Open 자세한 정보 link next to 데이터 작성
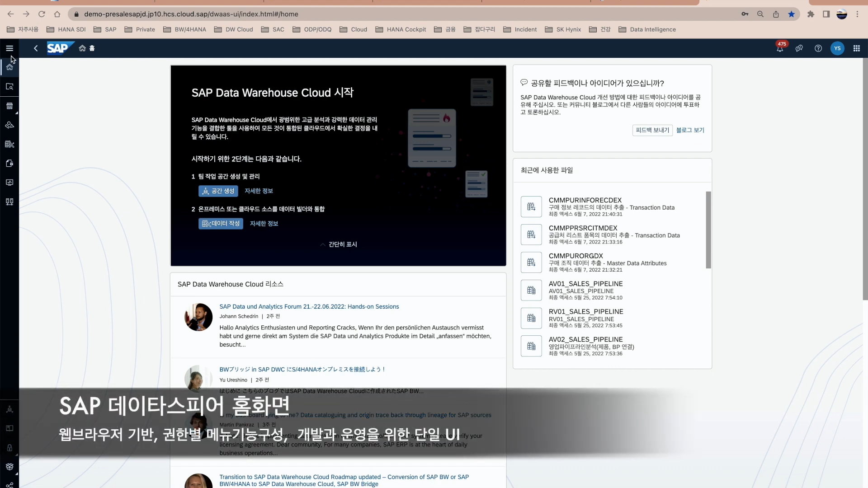Viewport: 868px width, 488px height. point(264,224)
